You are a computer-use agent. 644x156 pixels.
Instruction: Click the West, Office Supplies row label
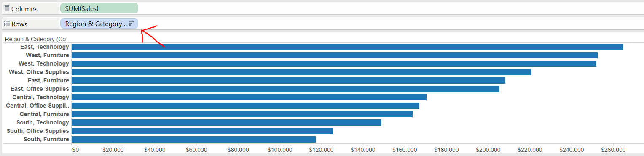pyautogui.click(x=39, y=72)
